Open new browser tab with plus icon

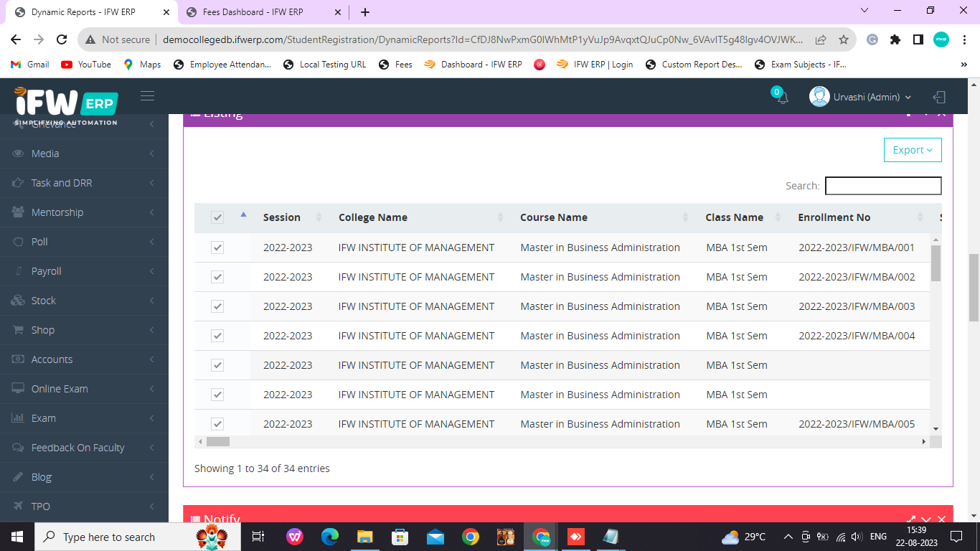tap(365, 12)
